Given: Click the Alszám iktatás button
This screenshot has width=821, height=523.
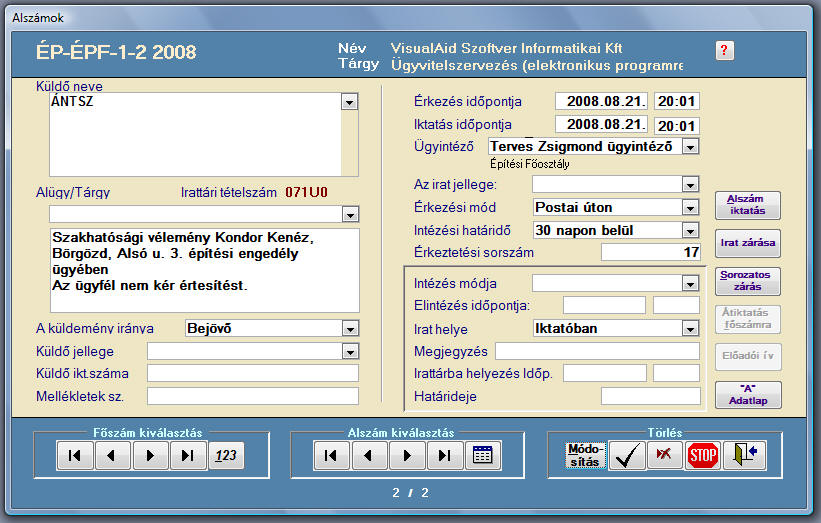Looking at the screenshot, I should click(748, 205).
